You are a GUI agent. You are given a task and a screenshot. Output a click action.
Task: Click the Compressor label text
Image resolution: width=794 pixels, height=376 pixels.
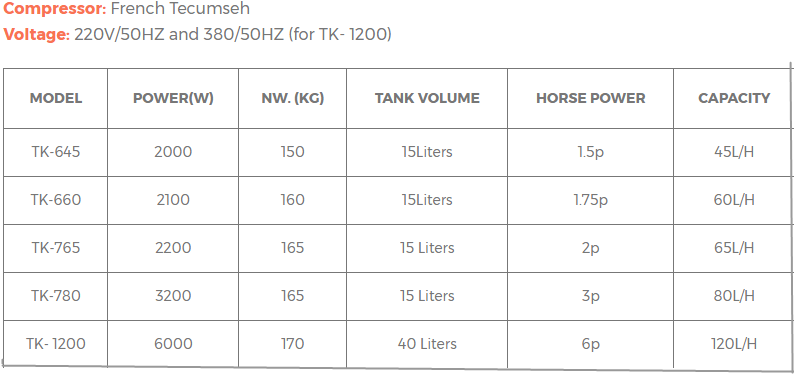[55, 9]
